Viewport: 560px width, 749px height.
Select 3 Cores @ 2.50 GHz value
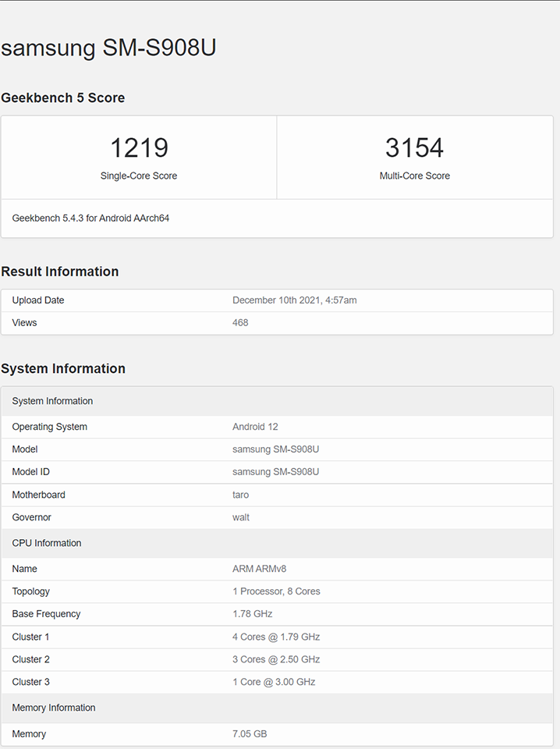[x=276, y=659]
